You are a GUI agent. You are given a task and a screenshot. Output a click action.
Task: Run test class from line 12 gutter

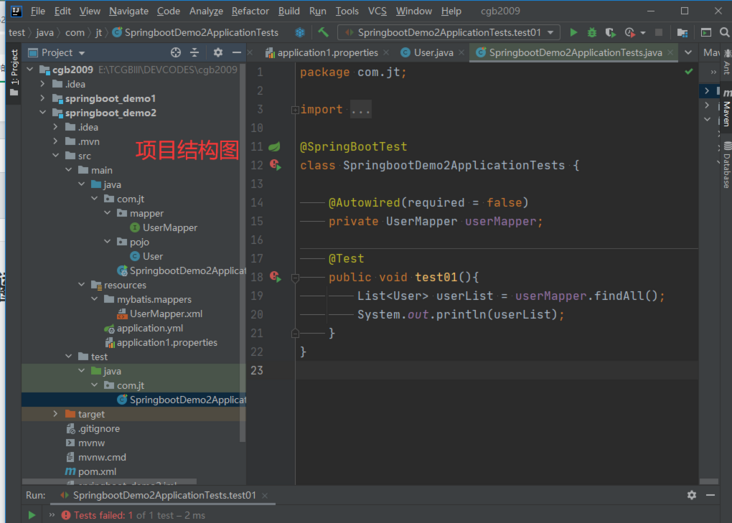275,165
